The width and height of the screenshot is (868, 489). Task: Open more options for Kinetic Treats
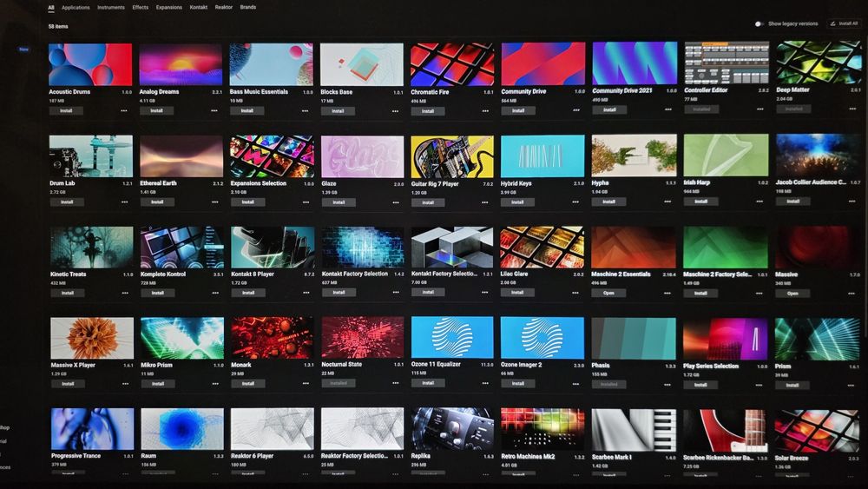[125, 293]
